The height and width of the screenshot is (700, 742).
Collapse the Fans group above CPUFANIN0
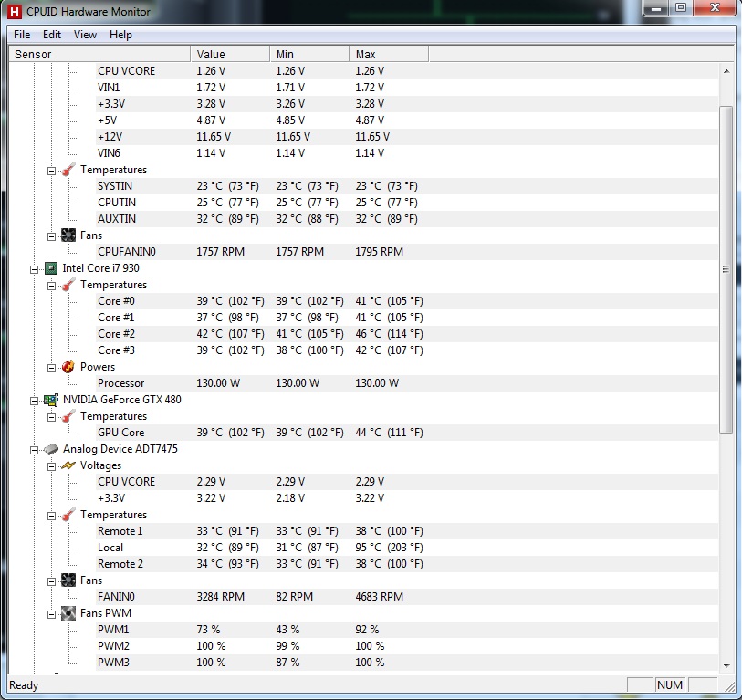52,236
